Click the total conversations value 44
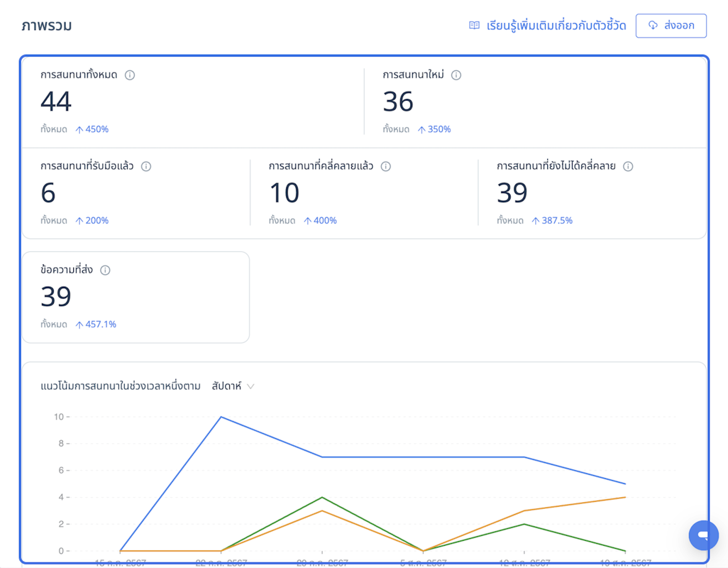This screenshot has width=728, height=568. tap(56, 101)
